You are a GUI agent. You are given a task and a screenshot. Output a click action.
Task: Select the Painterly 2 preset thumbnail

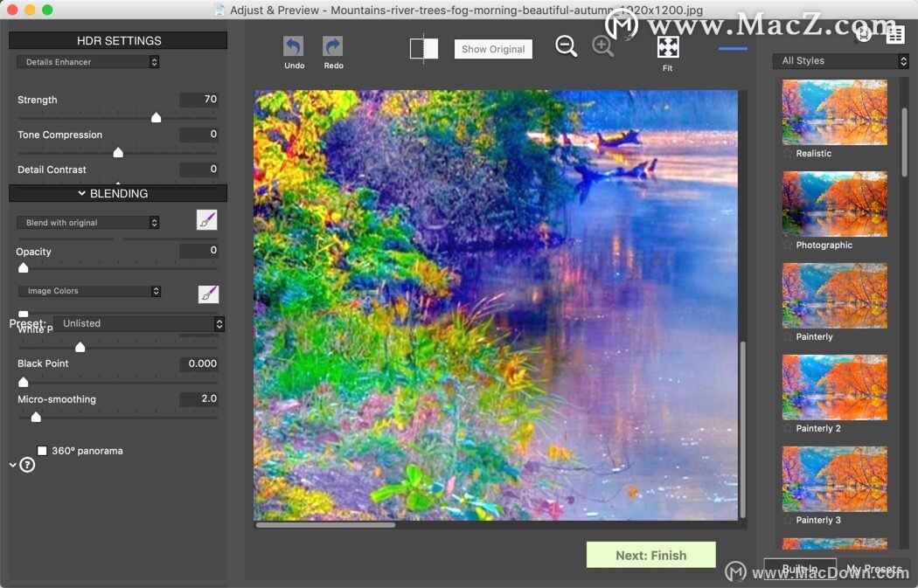tap(834, 387)
